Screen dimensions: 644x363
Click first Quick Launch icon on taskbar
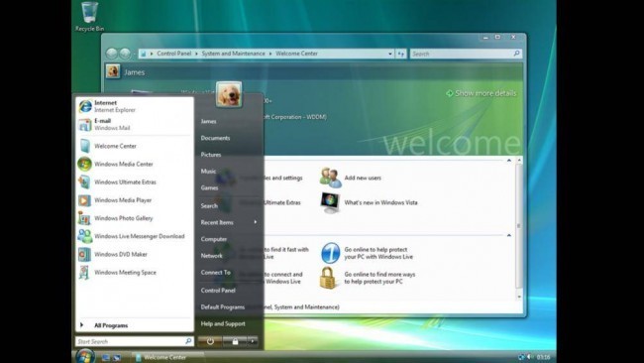pos(106,358)
